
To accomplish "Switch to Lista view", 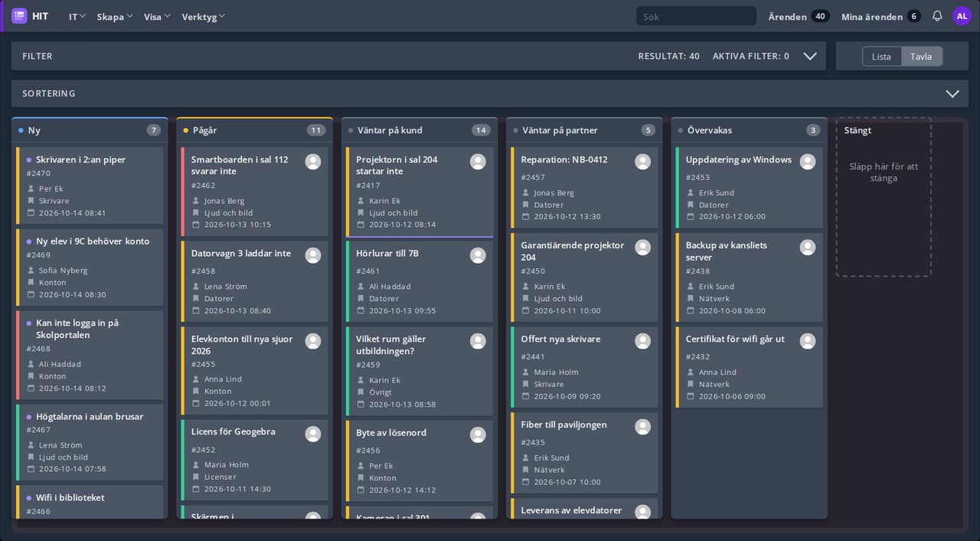I will pos(881,56).
